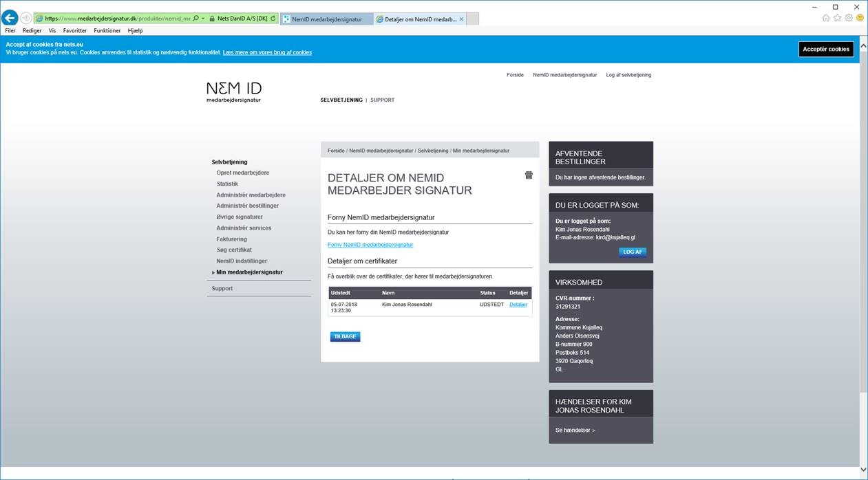Screen dimensions: 868x480
Task: Open a new blank browser tab
Action: (x=472, y=19)
